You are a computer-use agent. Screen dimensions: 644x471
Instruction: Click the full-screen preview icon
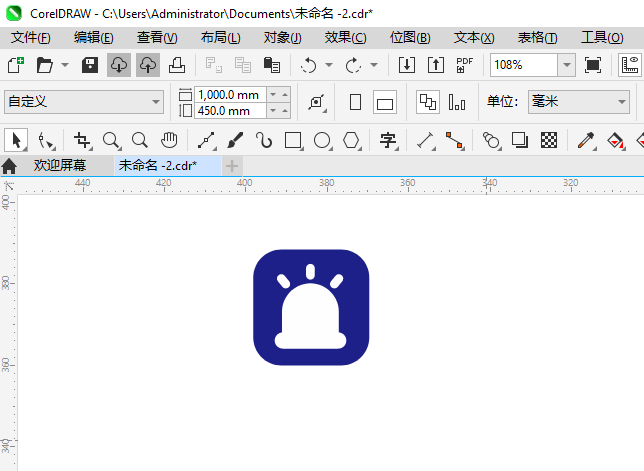pos(593,65)
